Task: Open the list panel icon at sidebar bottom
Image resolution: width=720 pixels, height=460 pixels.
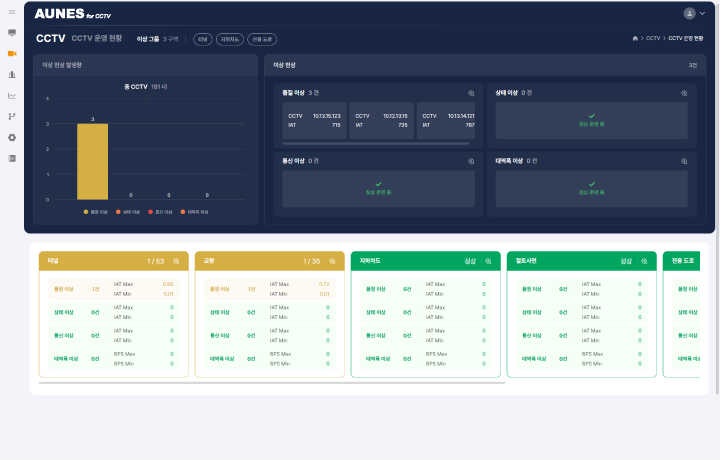Action: pos(12,158)
